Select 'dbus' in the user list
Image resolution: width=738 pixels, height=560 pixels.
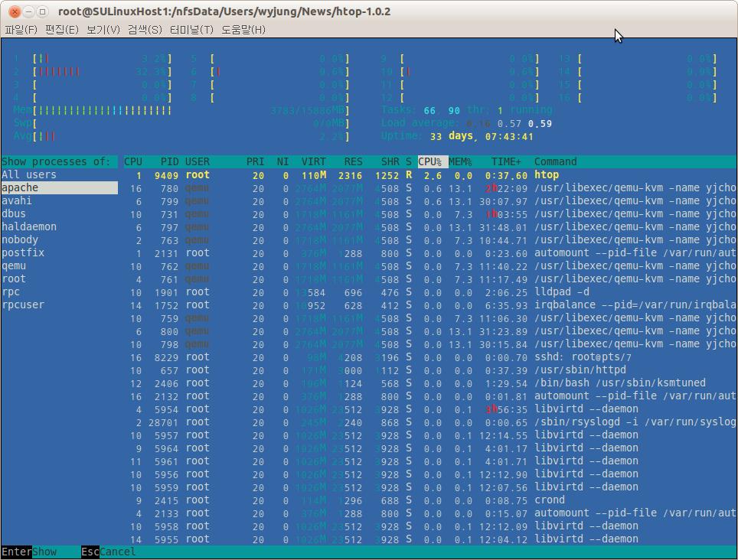pos(59,214)
